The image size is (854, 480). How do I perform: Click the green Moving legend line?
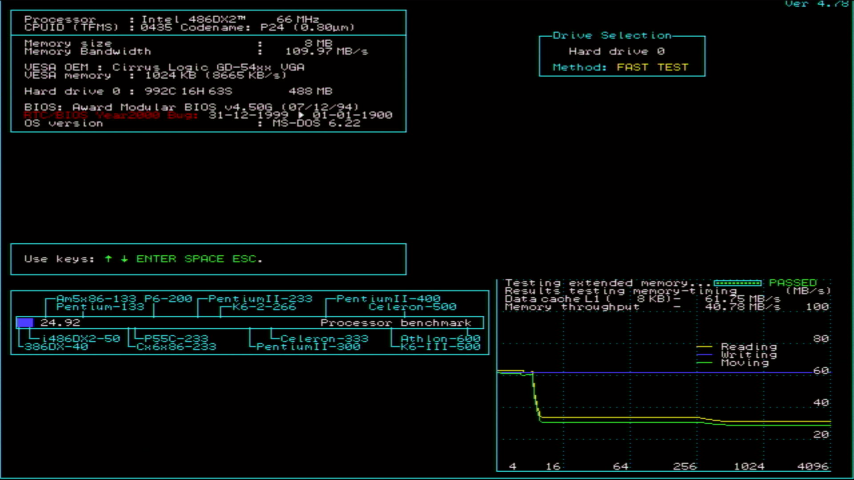[x=707, y=363]
